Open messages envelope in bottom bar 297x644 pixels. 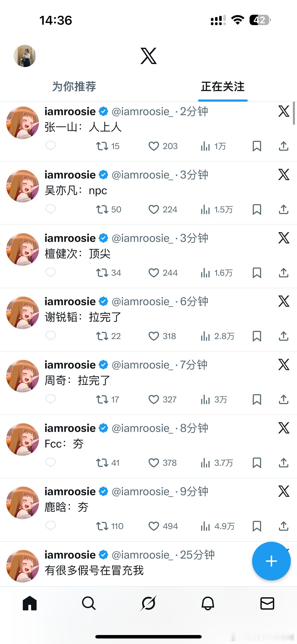pos(267,603)
